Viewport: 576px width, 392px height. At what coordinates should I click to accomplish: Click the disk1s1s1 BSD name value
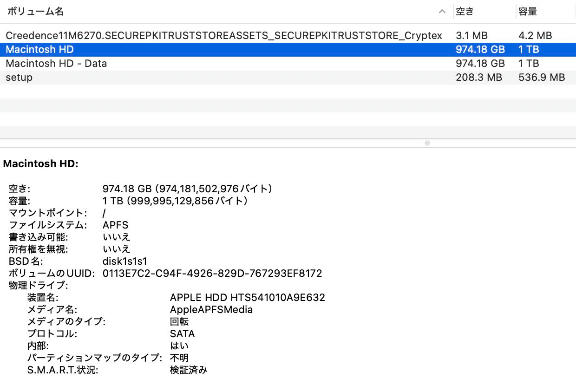pyautogui.click(x=125, y=261)
